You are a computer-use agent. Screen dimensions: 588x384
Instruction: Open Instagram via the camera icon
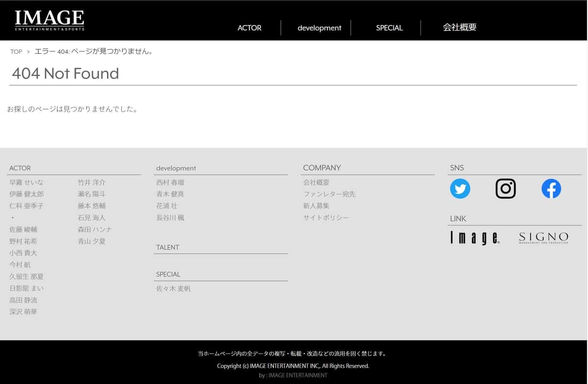coord(505,189)
